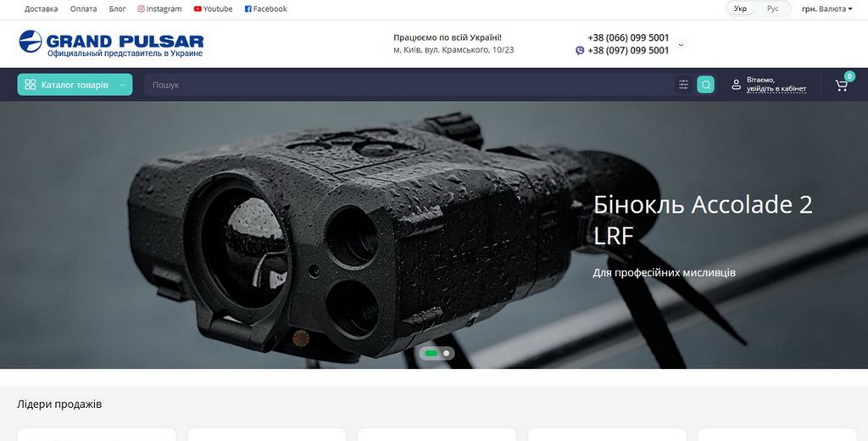The image size is (868, 441).
Task: Go to the Оплата page
Action: [x=83, y=9]
